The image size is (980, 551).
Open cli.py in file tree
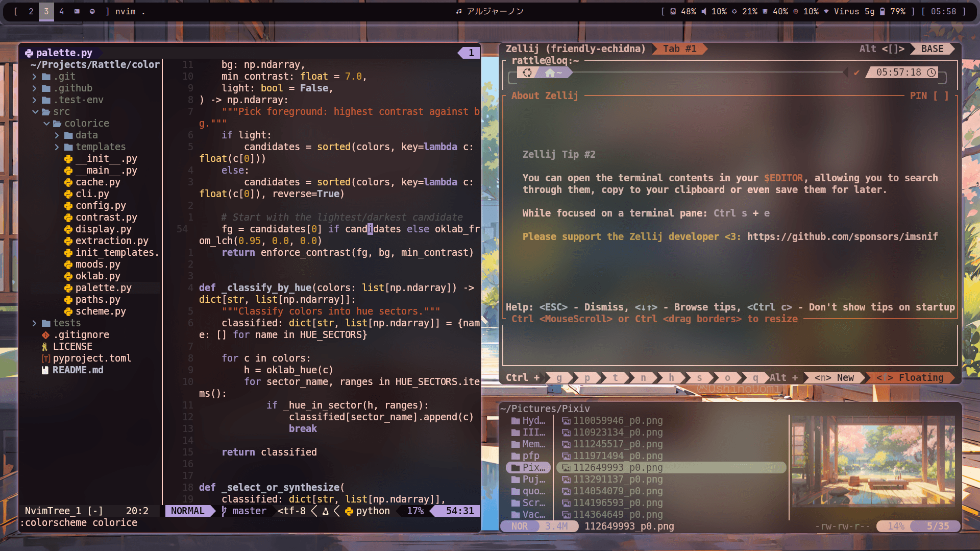click(x=92, y=194)
